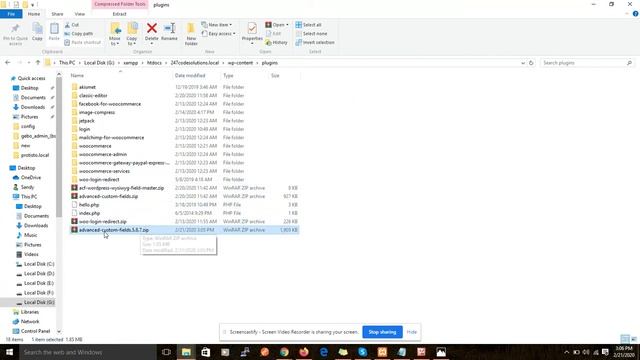Click navigation pane scroll down arrow
640x360 pixels.
[59, 331]
